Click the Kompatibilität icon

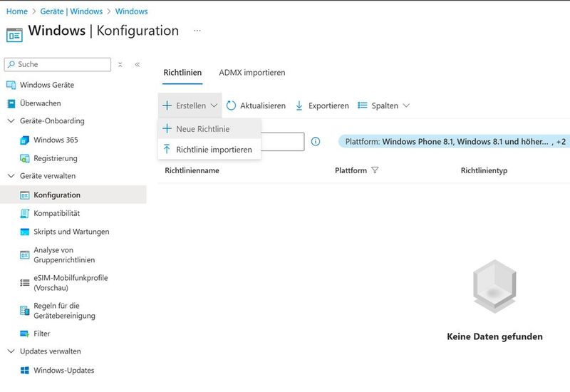24,213
